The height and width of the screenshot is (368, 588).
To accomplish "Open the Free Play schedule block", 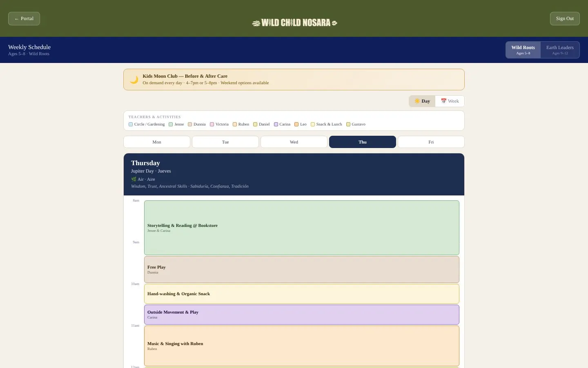I will coord(302,269).
